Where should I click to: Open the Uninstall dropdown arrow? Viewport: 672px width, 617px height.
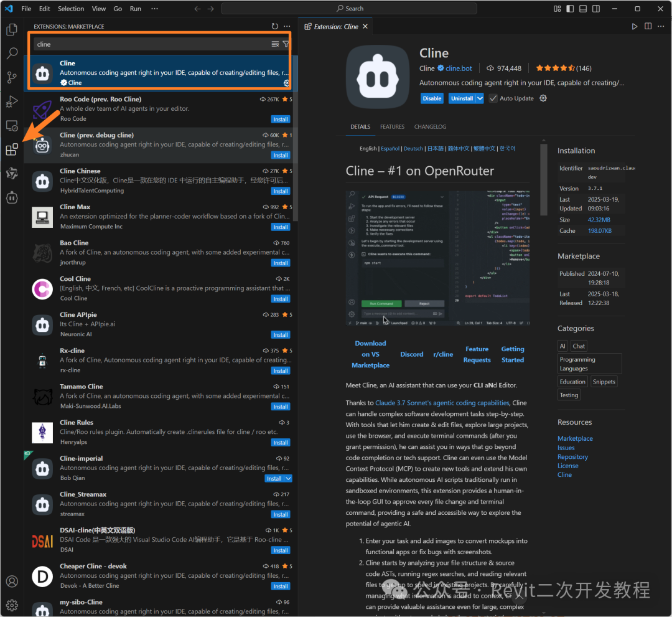(x=480, y=98)
